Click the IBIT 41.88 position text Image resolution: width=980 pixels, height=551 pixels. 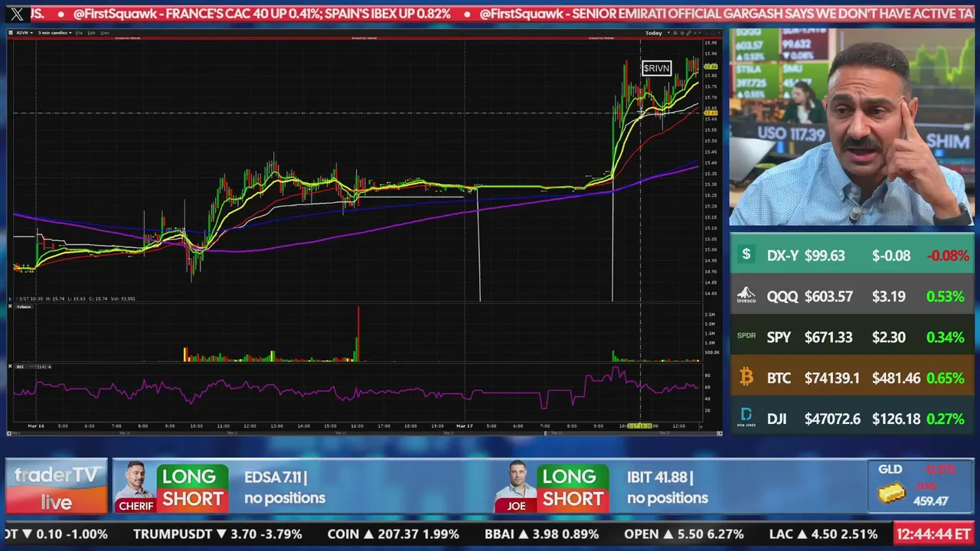tap(660, 478)
